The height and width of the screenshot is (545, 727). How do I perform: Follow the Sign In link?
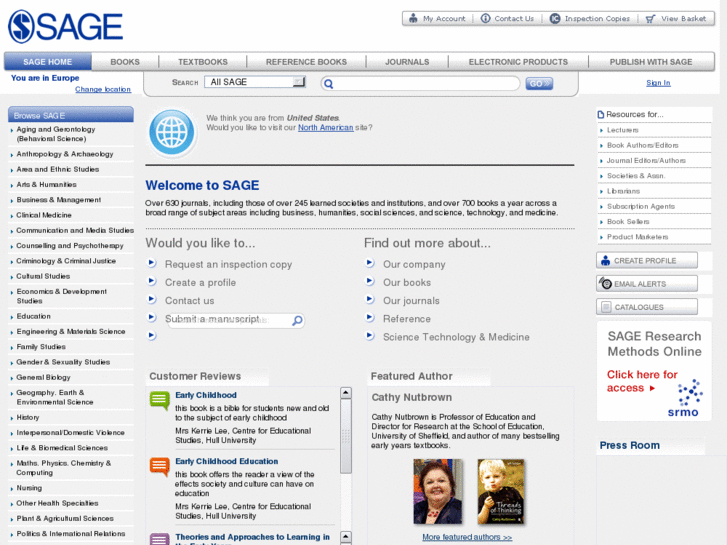[658, 83]
